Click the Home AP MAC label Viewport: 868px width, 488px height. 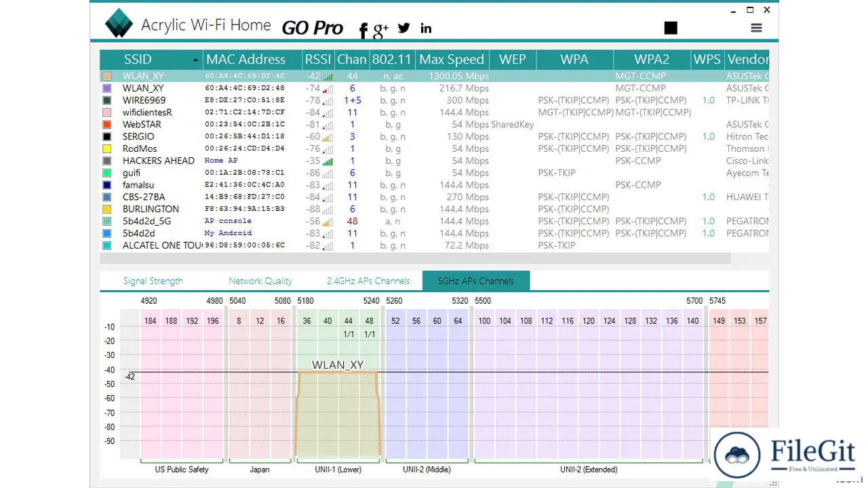click(221, 161)
